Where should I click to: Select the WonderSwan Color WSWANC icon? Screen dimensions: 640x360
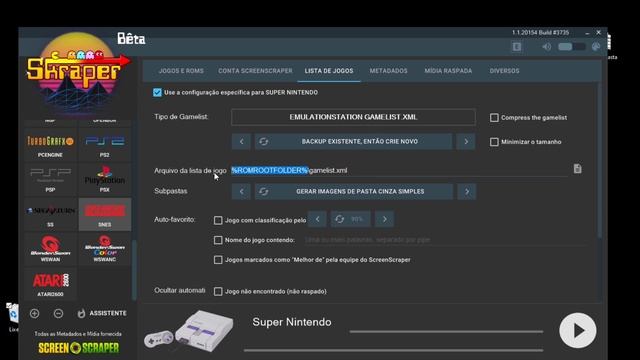click(x=104, y=249)
